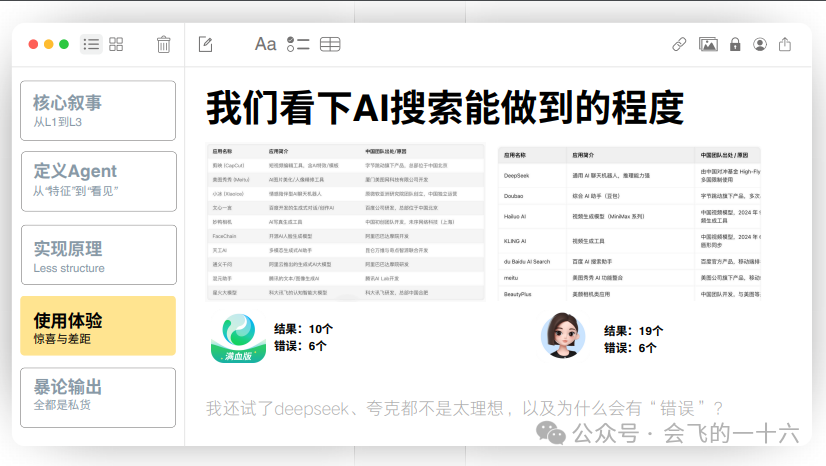Open the 实现原理 note

pyautogui.click(x=99, y=255)
